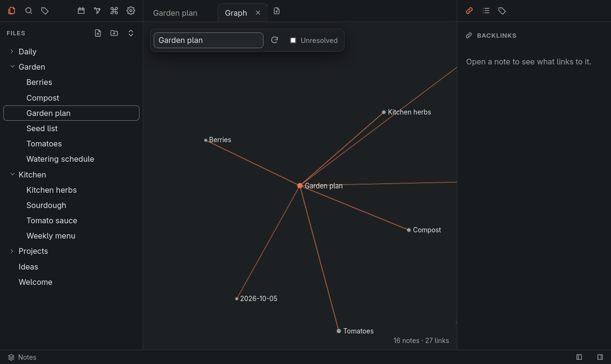611x364 pixels.
Task: Expand the Daily folder
Action: point(71,52)
